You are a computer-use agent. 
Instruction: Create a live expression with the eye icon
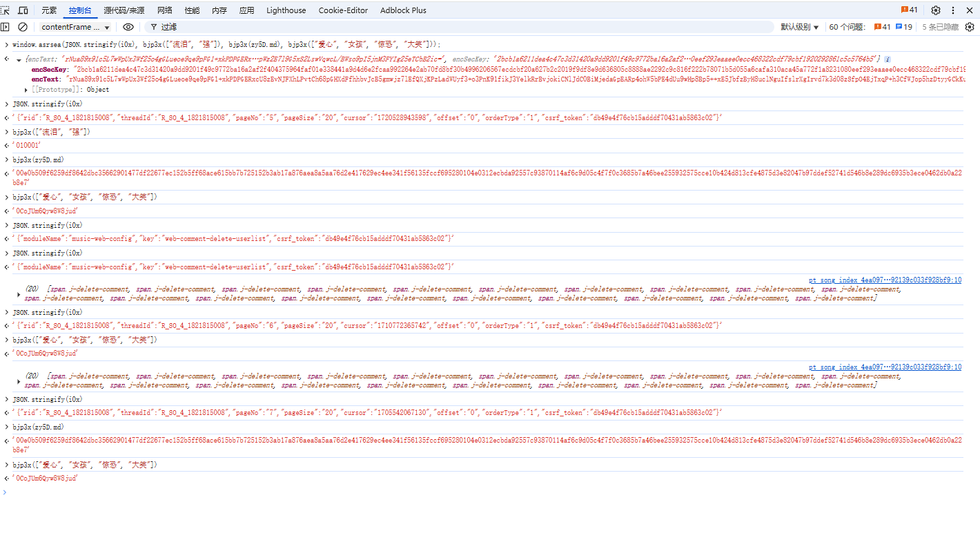click(x=128, y=27)
